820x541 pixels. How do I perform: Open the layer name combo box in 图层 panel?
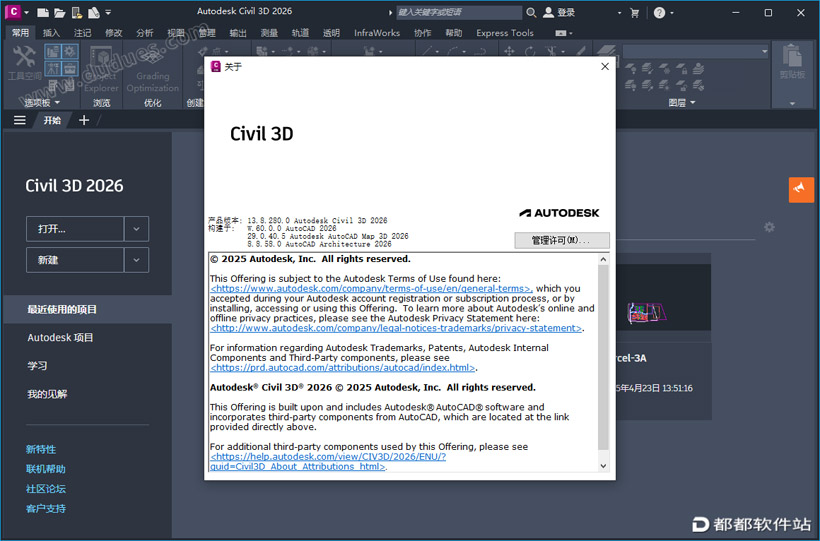(x=696, y=51)
